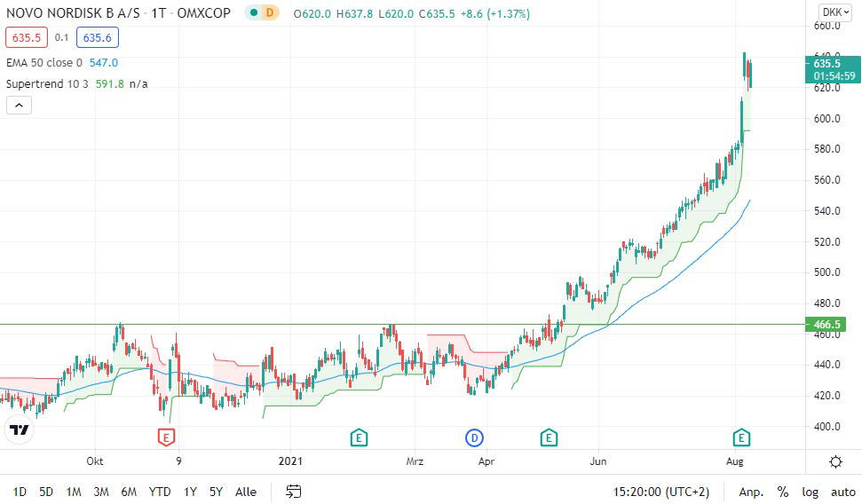Collapse the indicator legend with chevron
Screen dimensions: 862x504
point(19,105)
